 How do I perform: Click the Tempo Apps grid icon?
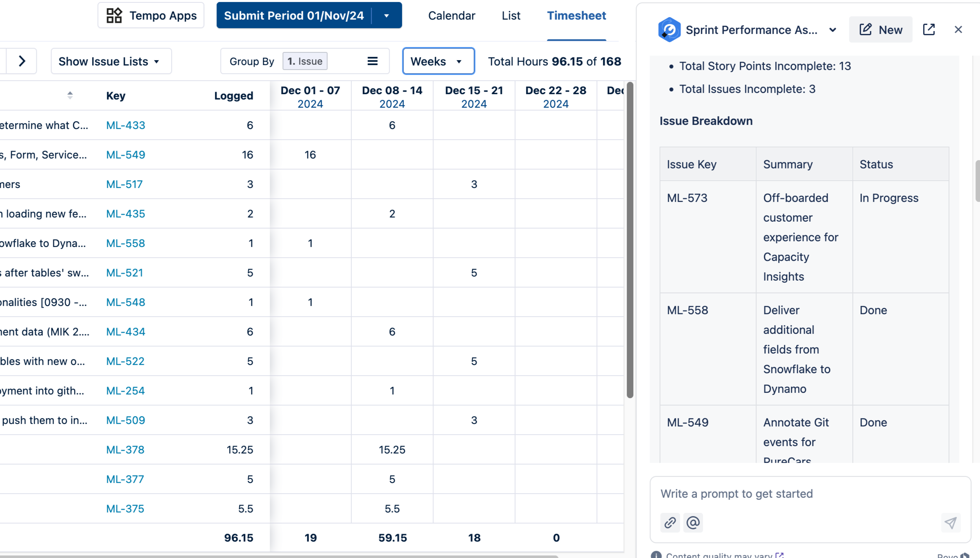click(114, 16)
